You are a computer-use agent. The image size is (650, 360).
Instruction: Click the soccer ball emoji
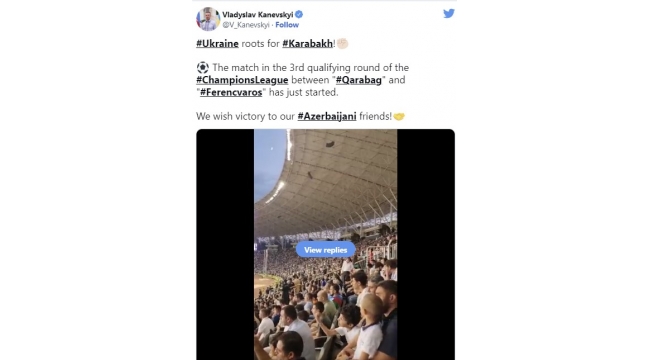coord(203,68)
